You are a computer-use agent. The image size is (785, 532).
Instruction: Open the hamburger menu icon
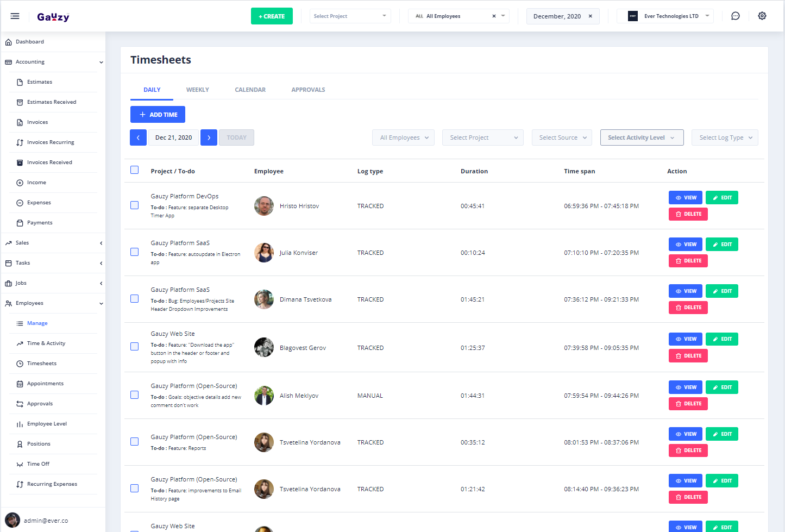click(x=15, y=16)
